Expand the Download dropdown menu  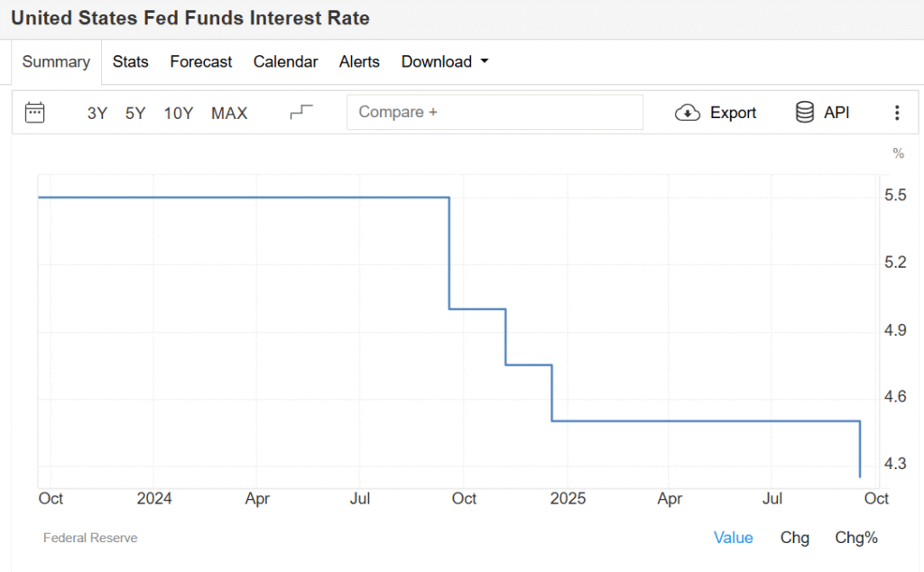coord(445,61)
